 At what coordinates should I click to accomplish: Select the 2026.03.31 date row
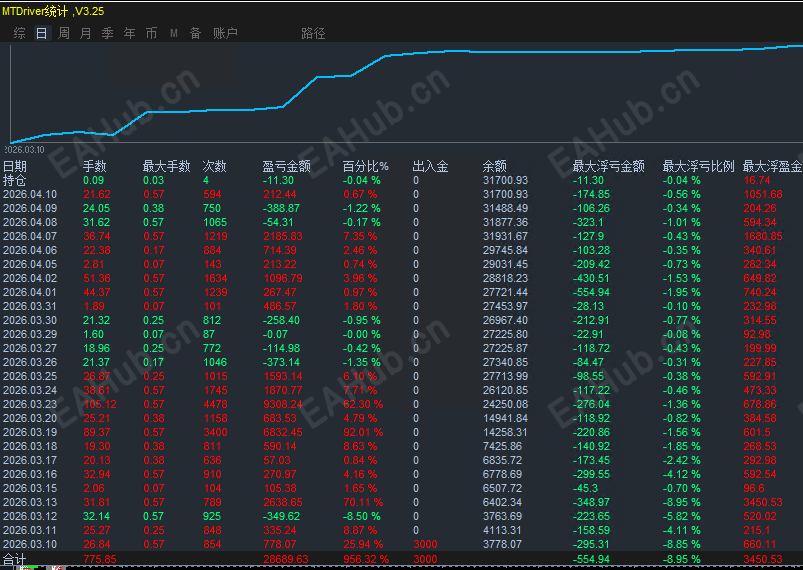click(x=402, y=306)
